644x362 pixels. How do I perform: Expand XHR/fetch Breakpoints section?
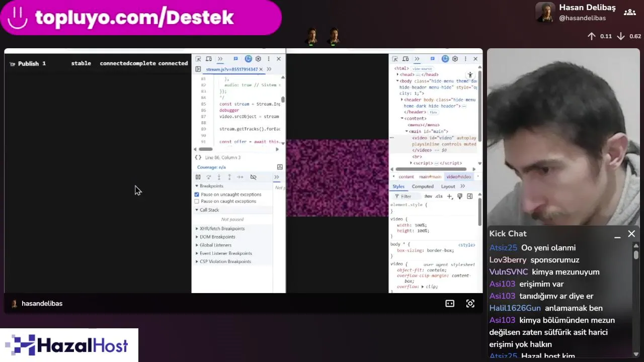[x=221, y=228]
